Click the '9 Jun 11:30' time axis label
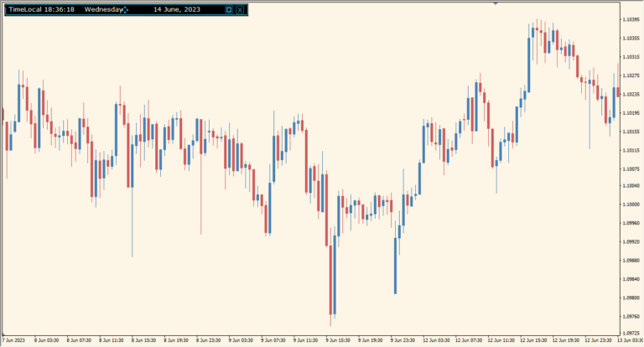Viewport: 644px width, 347px height. (x=305, y=340)
